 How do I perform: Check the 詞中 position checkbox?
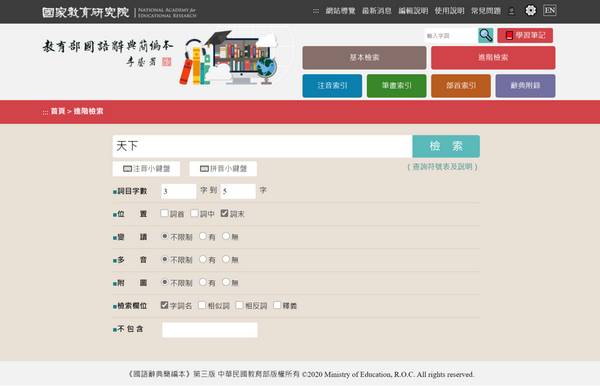(x=194, y=213)
